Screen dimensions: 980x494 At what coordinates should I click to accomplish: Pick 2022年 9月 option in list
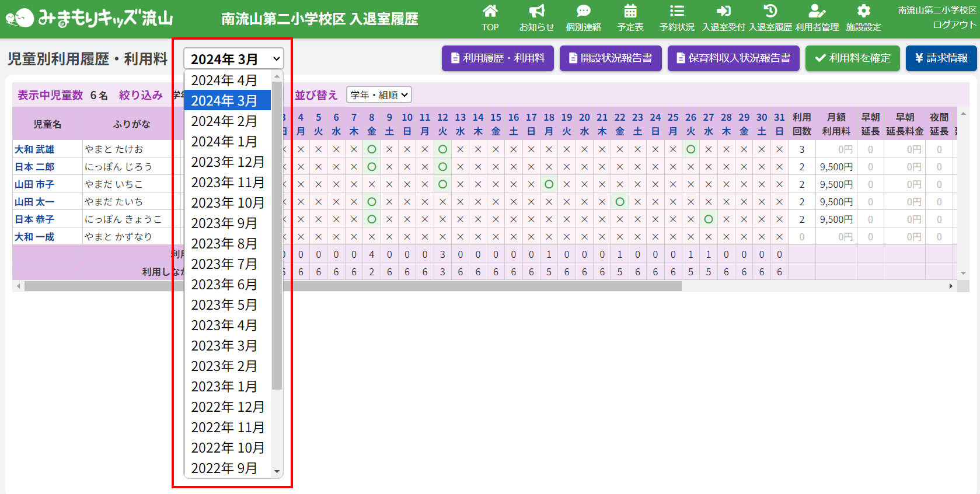[x=224, y=468]
